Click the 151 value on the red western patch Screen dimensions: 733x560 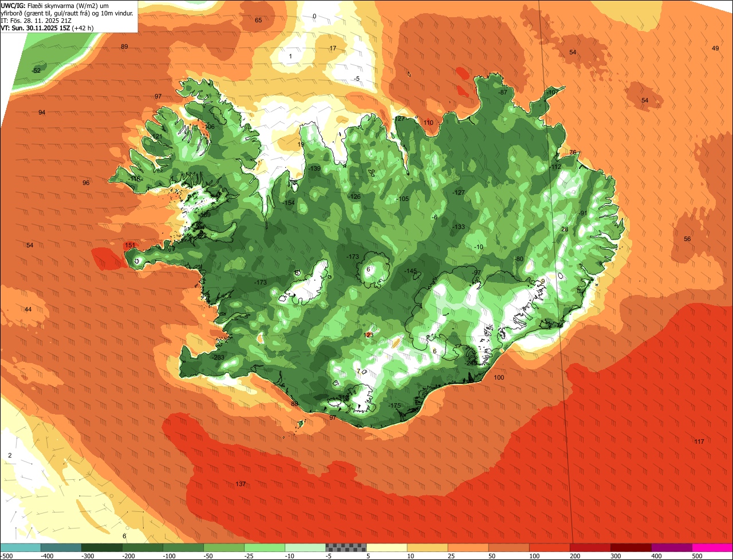130,245
